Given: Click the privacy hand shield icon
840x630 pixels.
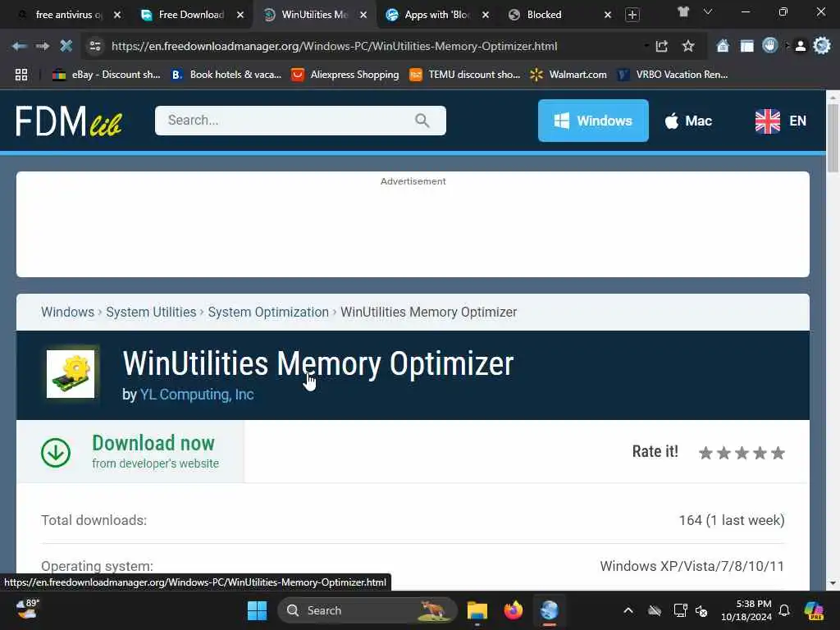Looking at the screenshot, I should (770, 46).
